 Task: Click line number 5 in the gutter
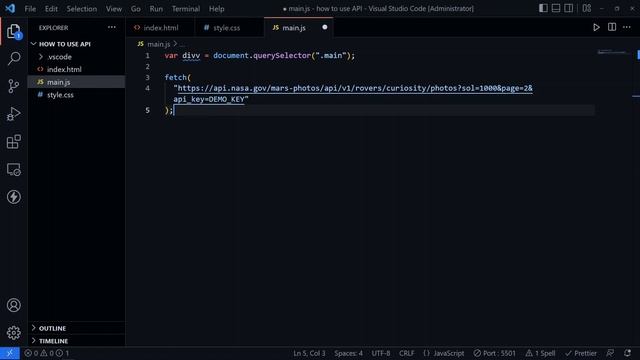coord(147,111)
